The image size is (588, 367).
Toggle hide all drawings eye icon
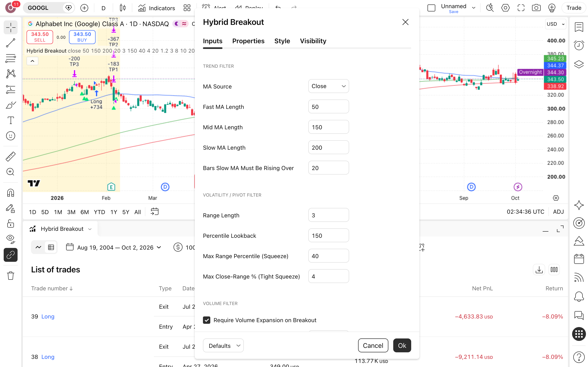[x=10, y=239]
